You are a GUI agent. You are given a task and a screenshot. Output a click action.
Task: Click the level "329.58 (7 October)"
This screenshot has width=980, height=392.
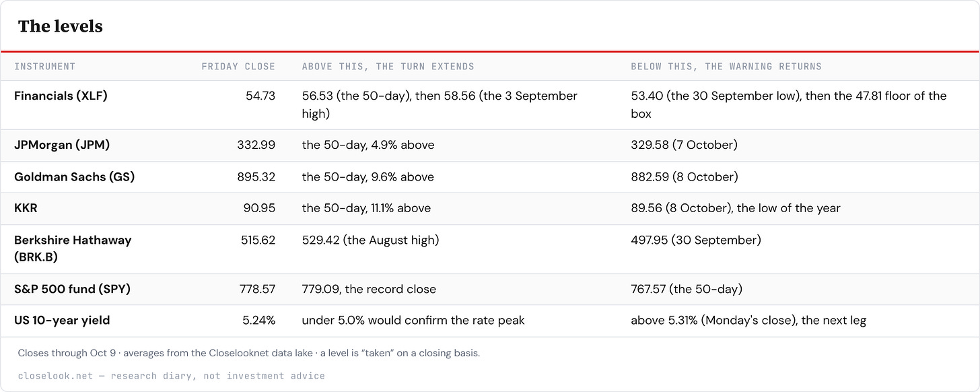pyautogui.click(x=685, y=145)
